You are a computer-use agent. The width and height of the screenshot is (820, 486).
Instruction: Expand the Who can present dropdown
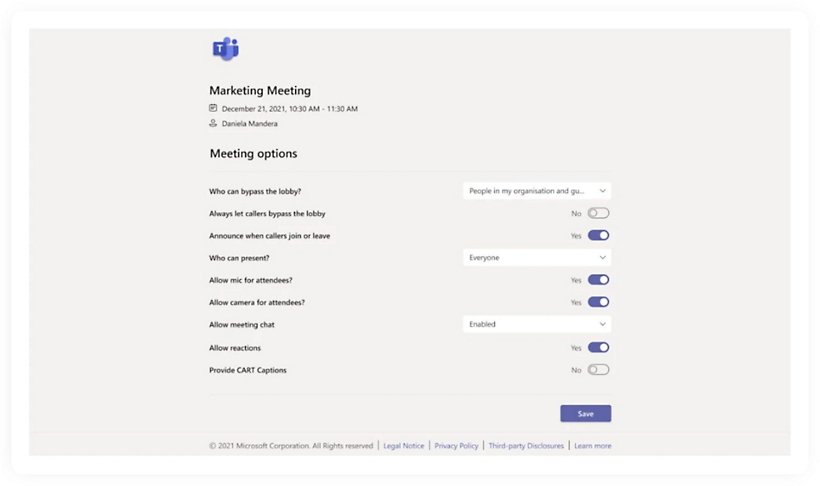(x=537, y=257)
